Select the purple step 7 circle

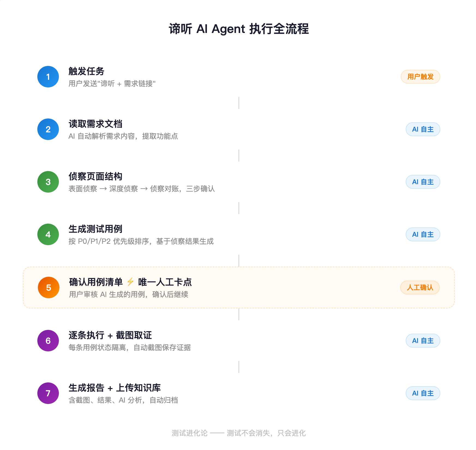coord(48,393)
